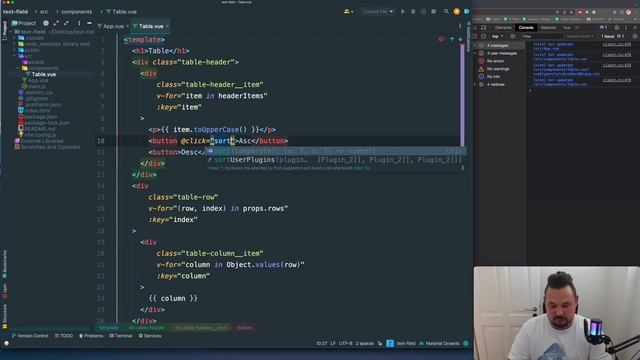
Task: Click the UTF-8 encoding in status bar
Action: 345,343
